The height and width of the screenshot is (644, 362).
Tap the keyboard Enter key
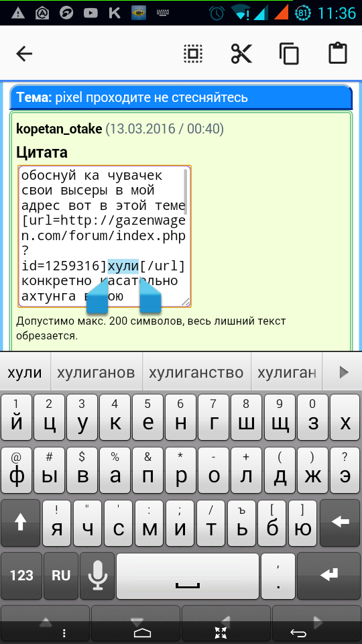(x=328, y=576)
